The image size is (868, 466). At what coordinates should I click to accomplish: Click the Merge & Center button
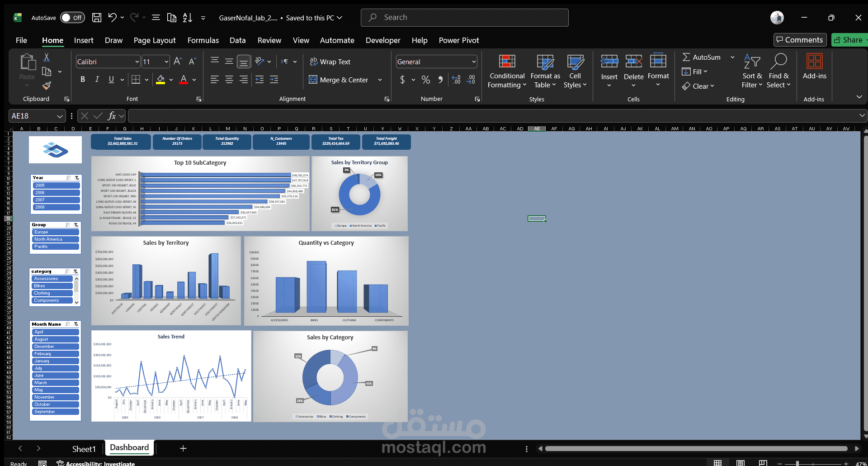point(339,80)
